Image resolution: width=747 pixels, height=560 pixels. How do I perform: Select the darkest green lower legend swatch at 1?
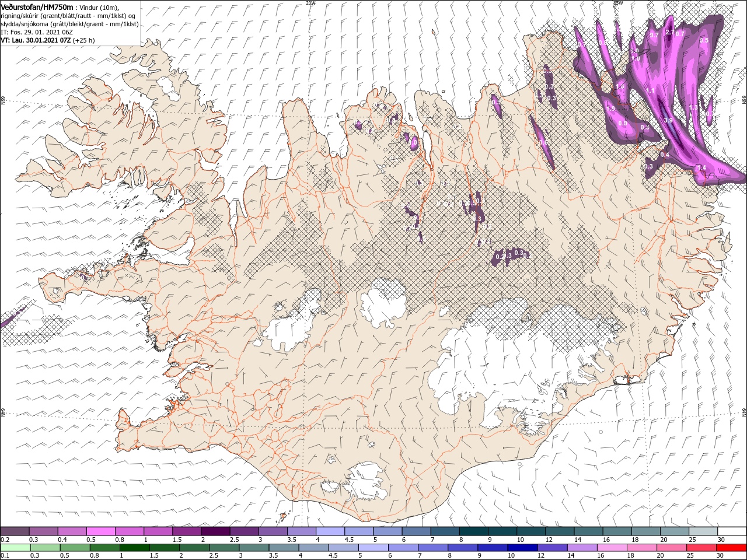pyautogui.click(x=134, y=548)
